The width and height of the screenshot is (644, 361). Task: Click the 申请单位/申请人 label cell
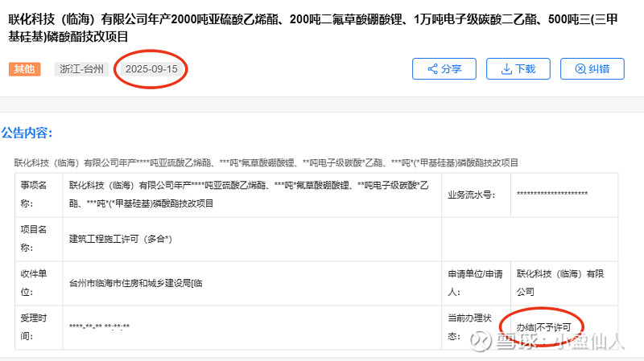pyautogui.click(x=476, y=283)
